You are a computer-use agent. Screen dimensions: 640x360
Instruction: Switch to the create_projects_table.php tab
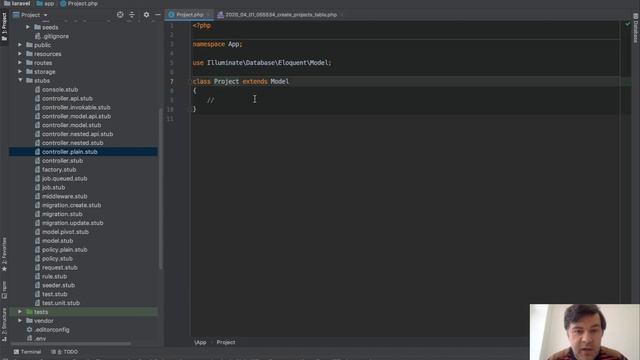click(280, 15)
